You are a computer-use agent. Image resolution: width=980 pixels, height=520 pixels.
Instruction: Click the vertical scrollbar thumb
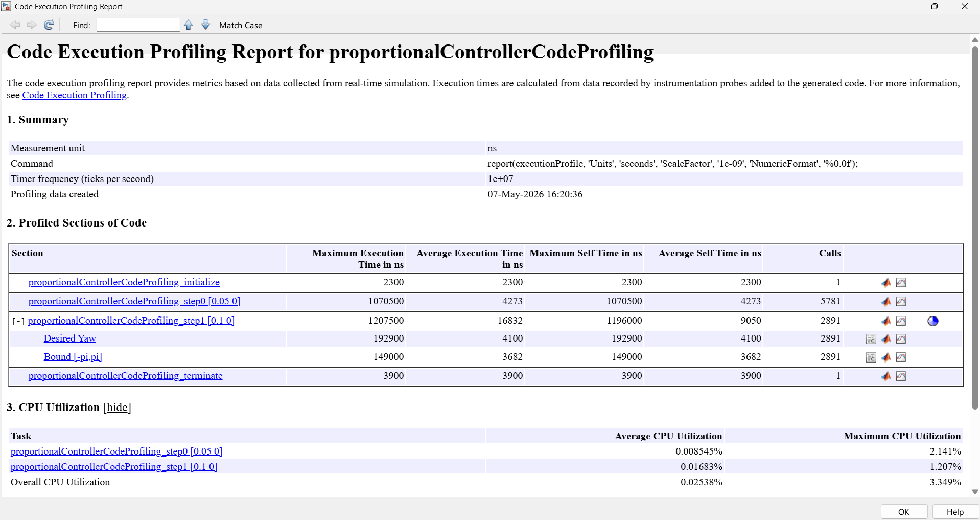[x=975, y=228]
